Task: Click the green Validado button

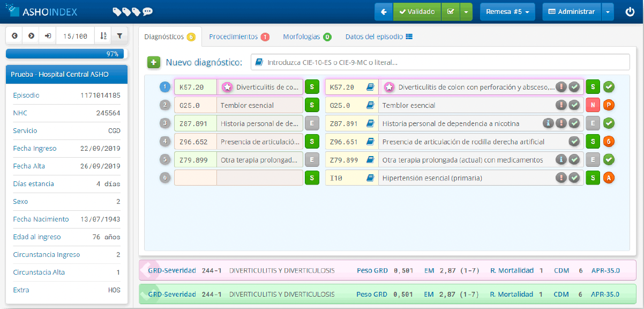Action: [x=417, y=11]
